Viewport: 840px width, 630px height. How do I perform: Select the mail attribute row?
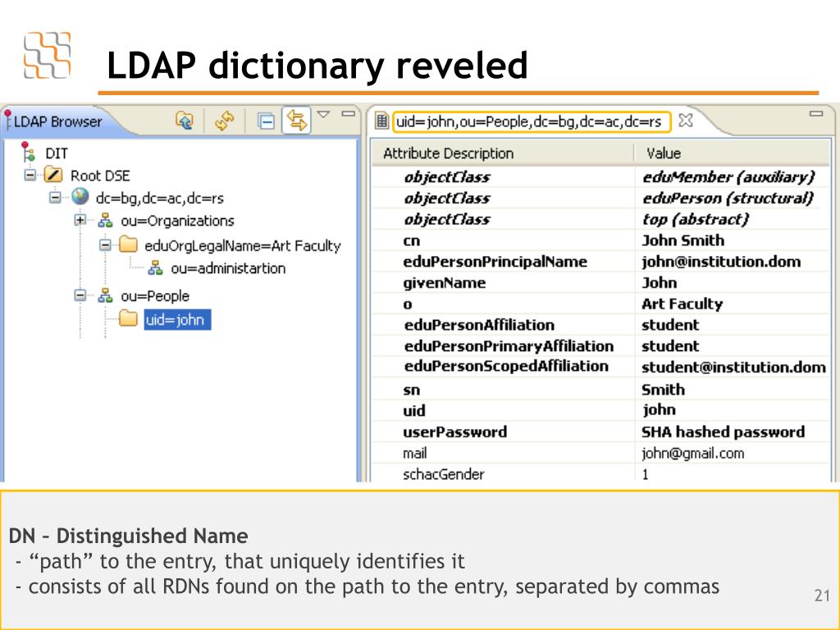[x=601, y=453]
